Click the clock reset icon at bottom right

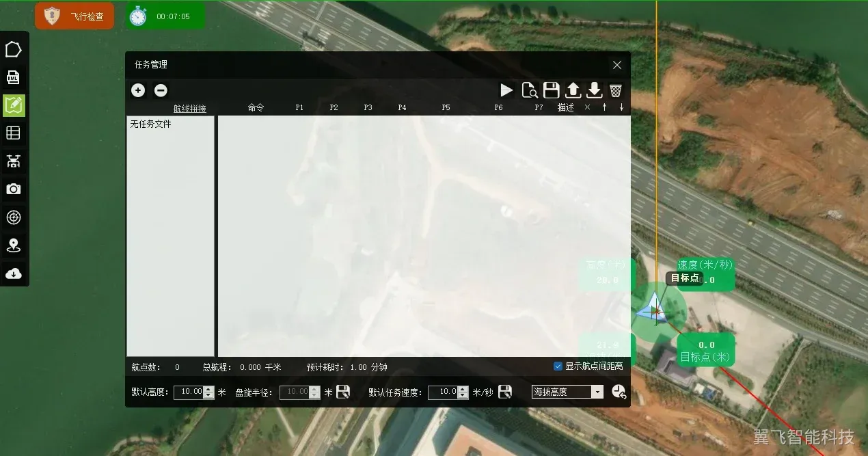pyautogui.click(x=619, y=392)
